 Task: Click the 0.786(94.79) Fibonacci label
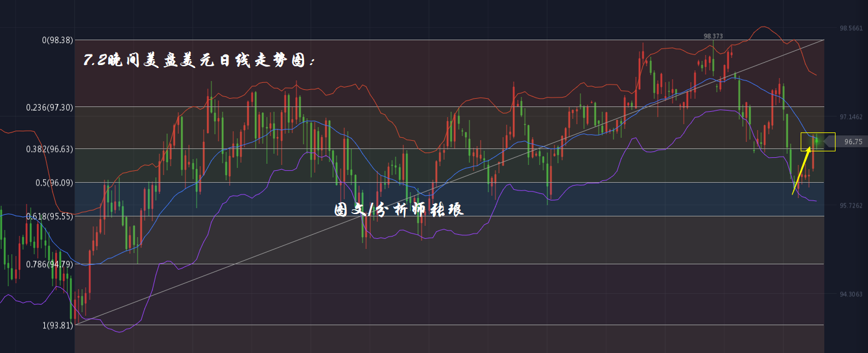pos(50,264)
